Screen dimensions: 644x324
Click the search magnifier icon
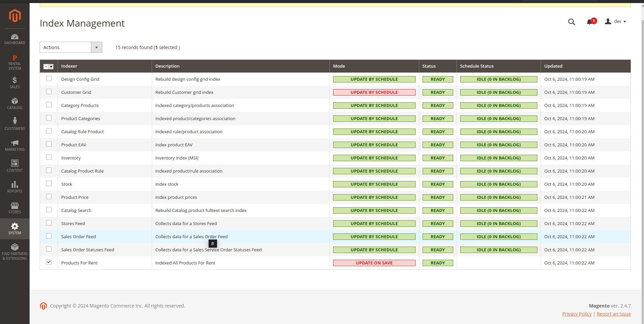point(571,22)
